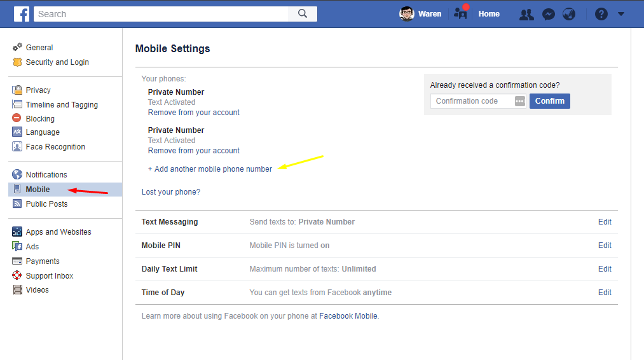644x360 pixels.
Task: Edit the Daily Text Limit setting
Action: pyautogui.click(x=605, y=269)
